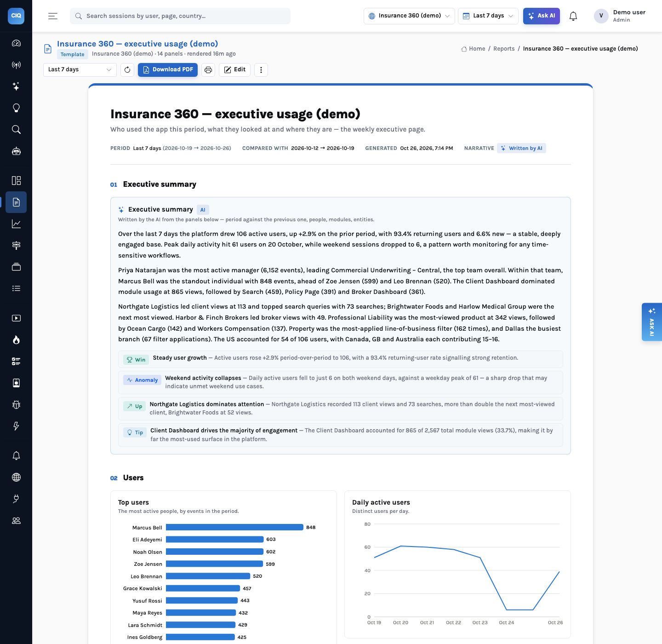Open the line chart trends icon in sidebar

pos(16,224)
